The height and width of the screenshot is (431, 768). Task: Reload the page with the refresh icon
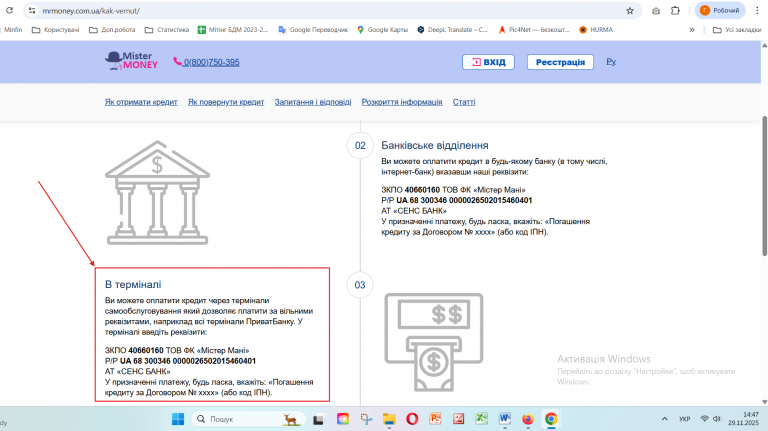(x=9, y=10)
